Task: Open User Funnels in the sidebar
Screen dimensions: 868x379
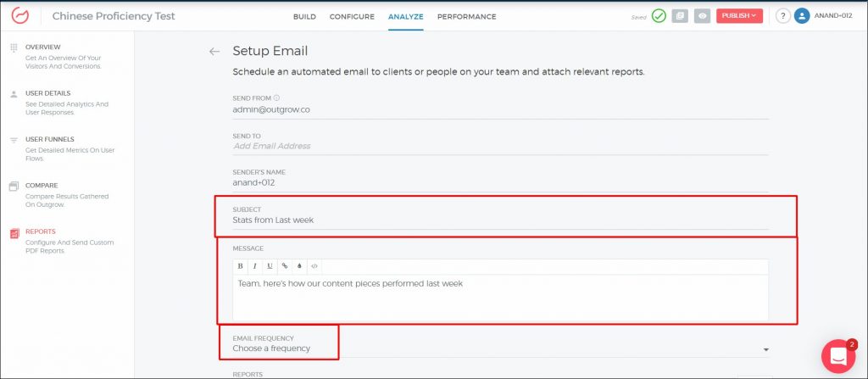Action: pos(50,139)
